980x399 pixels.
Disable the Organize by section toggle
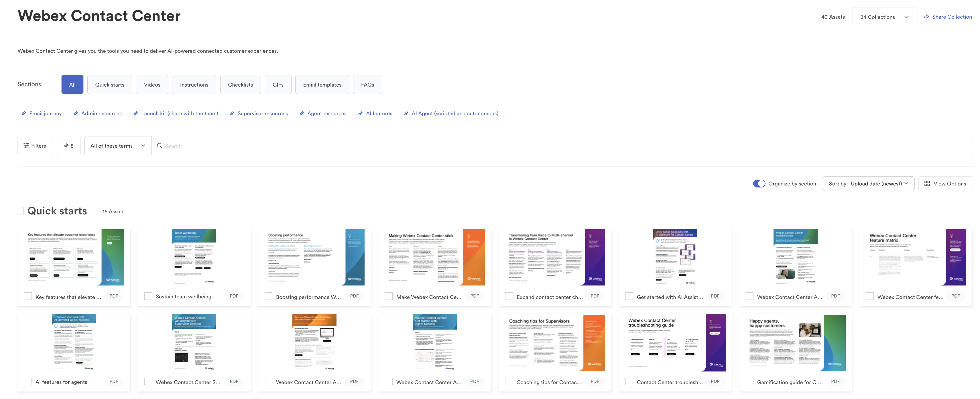(x=759, y=183)
